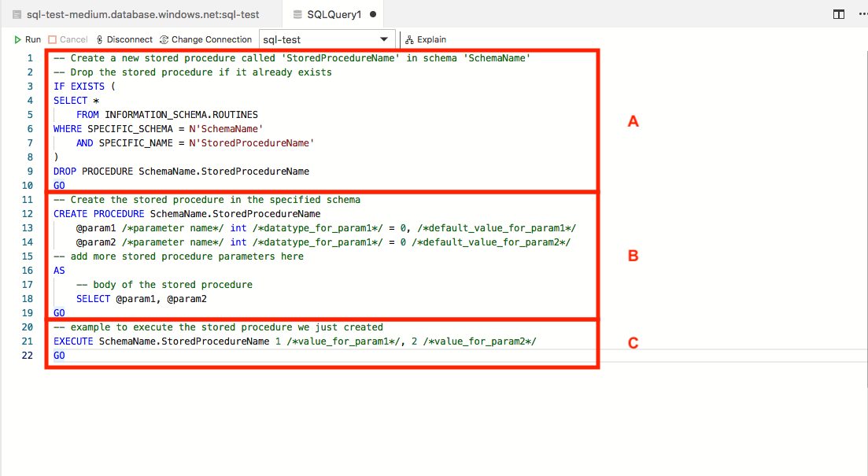This screenshot has width=868, height=476.
Task: Click line number 1 in the gutter
Action: point(30,58)
